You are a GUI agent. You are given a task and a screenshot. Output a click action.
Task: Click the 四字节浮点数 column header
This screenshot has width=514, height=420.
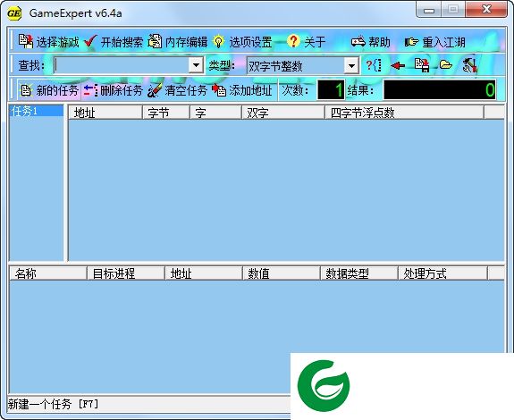pyautogui.click(x=405, y=113)
